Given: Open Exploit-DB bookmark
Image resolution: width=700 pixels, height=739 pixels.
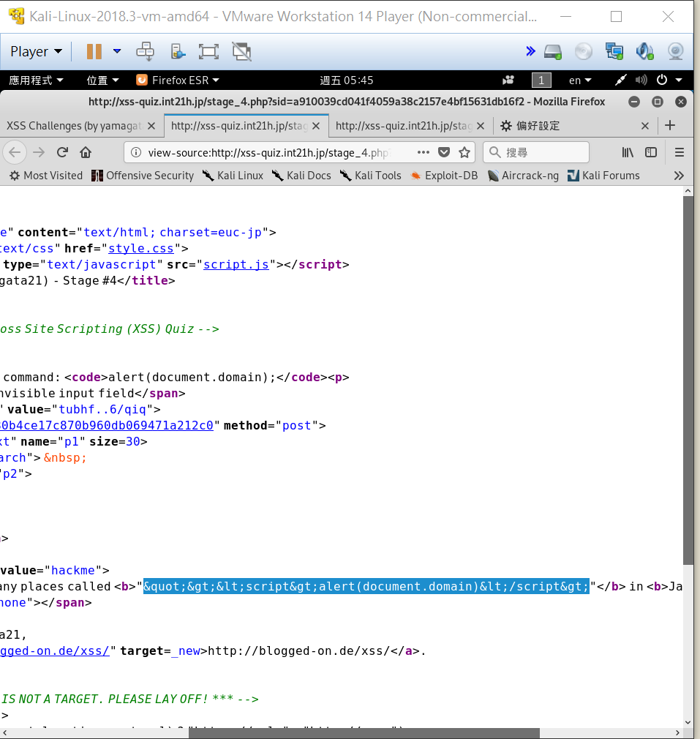Looking at the screenshot, I should [x=444, y=176].
